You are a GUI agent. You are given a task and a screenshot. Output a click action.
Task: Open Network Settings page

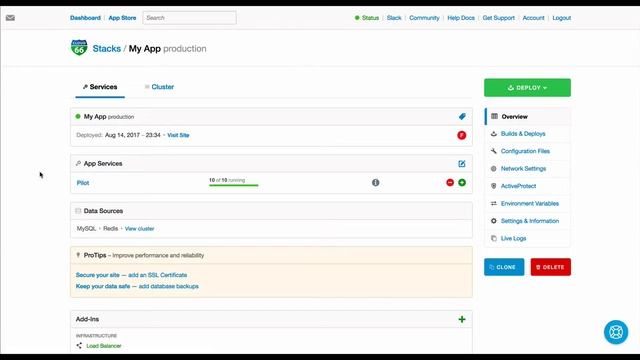tap(523, 169)
